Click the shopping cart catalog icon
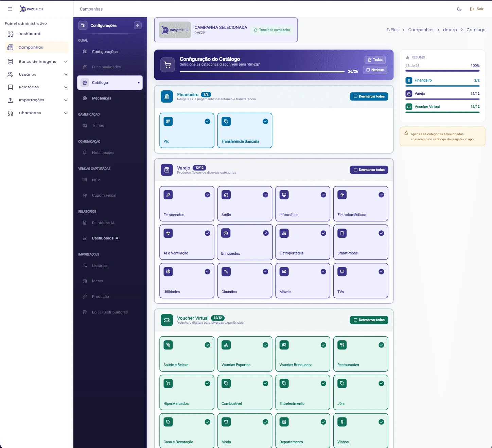The image size is (492, 448). pyautogui.click(x=168, y=65)
